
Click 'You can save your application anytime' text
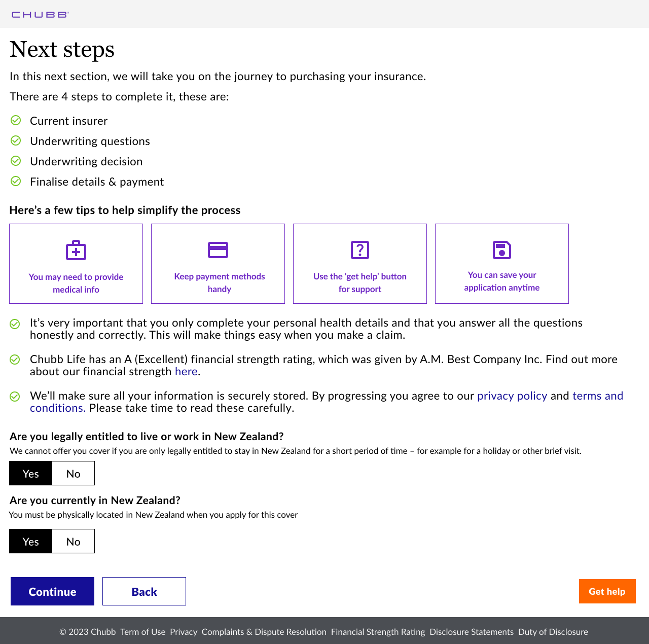click(x=502, y=281)
